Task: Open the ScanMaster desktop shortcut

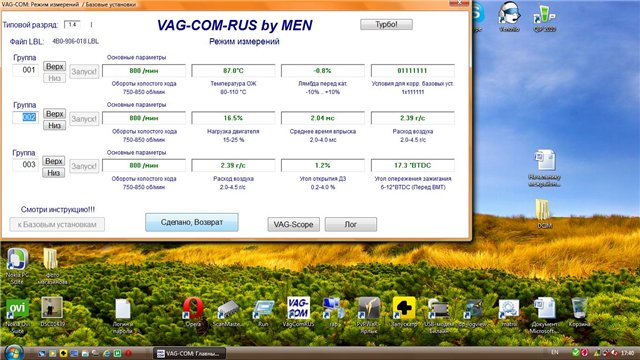Action: tap(227, 313)
